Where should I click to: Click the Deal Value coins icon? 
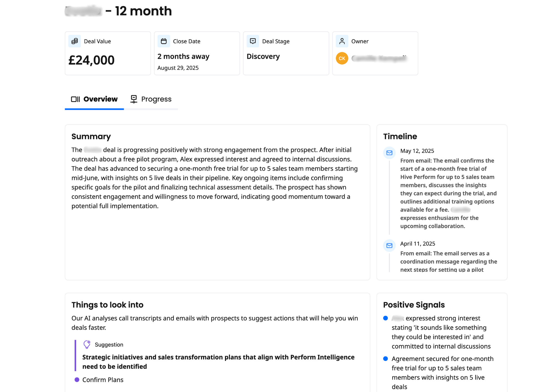pyautogui.click(x=74, y=41)
